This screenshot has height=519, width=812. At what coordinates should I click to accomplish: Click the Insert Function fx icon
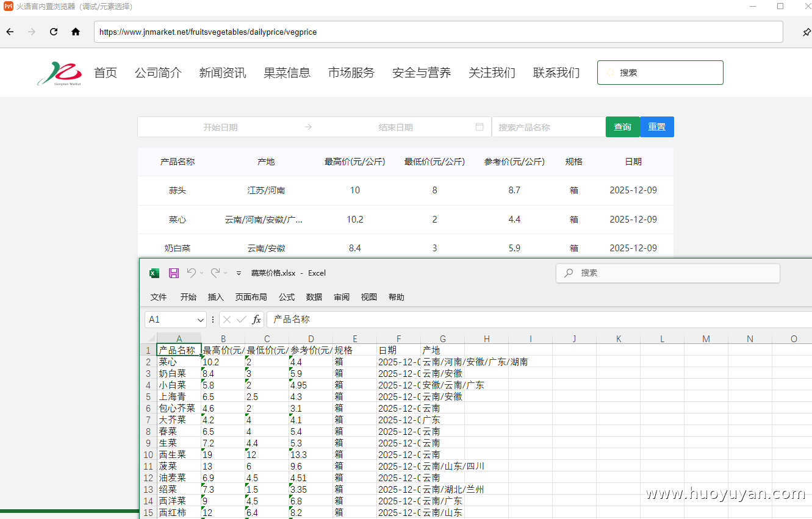pos(257,320)
